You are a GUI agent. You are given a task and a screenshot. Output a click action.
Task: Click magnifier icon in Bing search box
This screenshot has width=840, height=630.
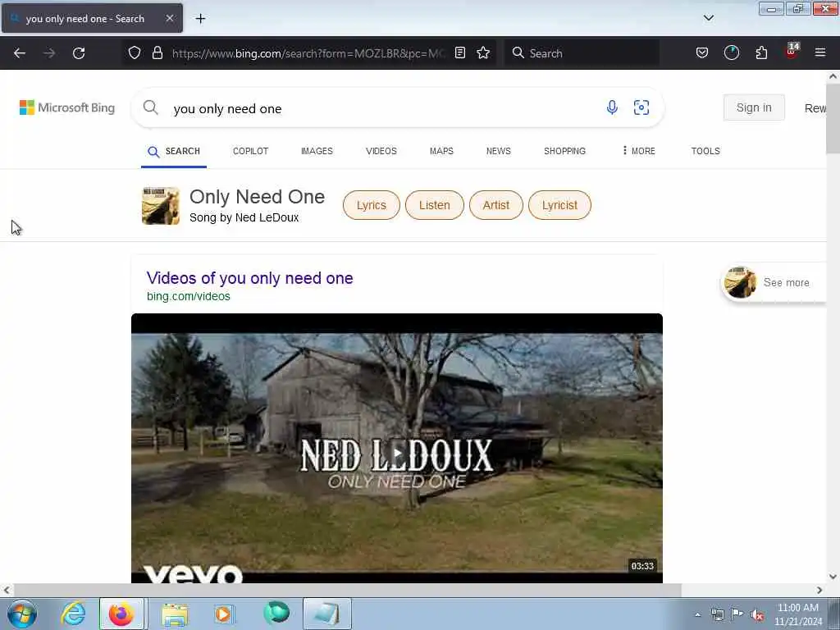click(x=151, y=107)
